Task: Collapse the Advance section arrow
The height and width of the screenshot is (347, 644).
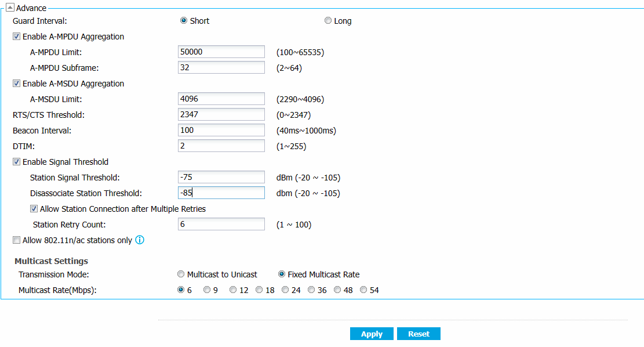Action: coord(9,8)
